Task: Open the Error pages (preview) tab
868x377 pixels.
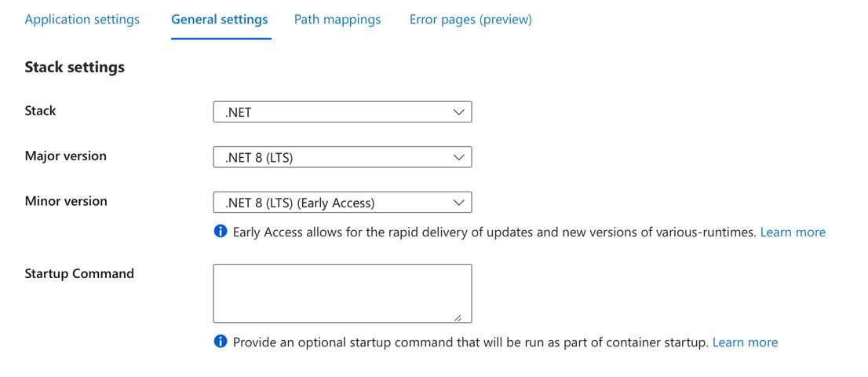Action: point(471,20)
